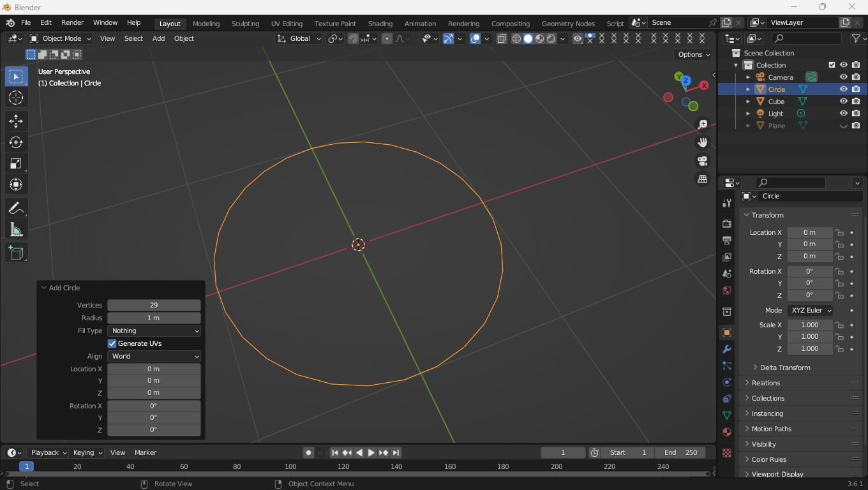The image size is (868, 490).
Task: Open the Object Data mesh tab
Action: tap(726, 415)
